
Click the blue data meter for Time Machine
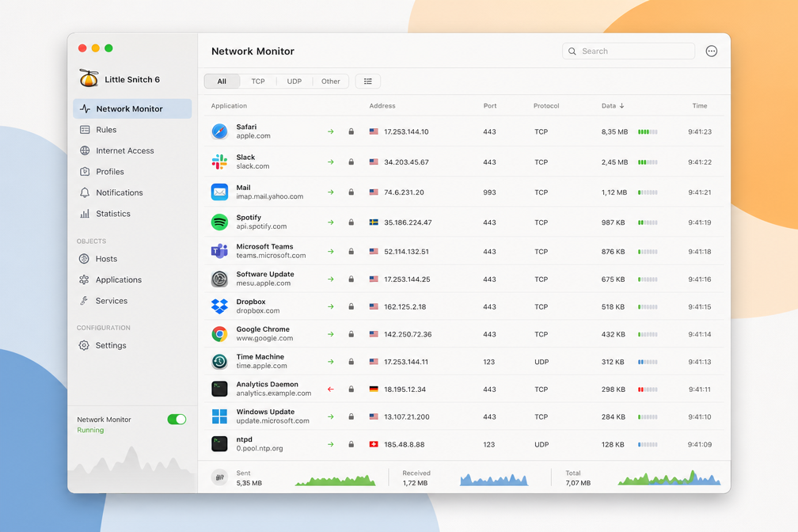click(648, 362)
